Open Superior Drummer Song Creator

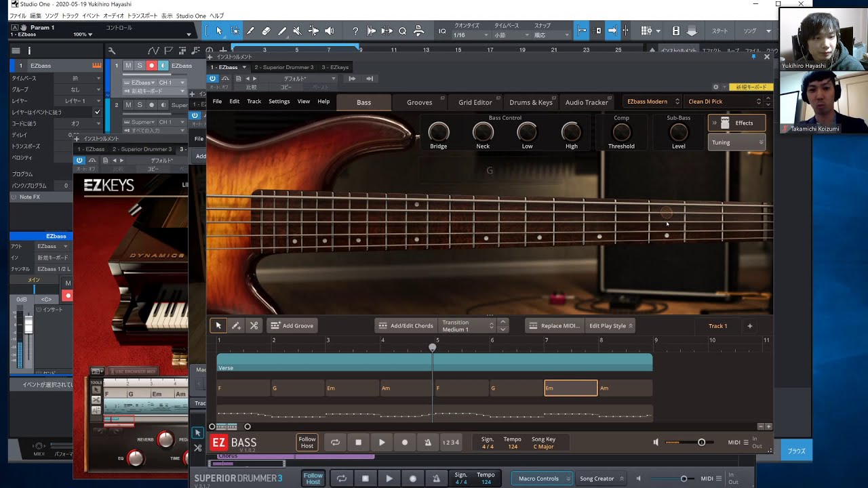tap(600, 479)
